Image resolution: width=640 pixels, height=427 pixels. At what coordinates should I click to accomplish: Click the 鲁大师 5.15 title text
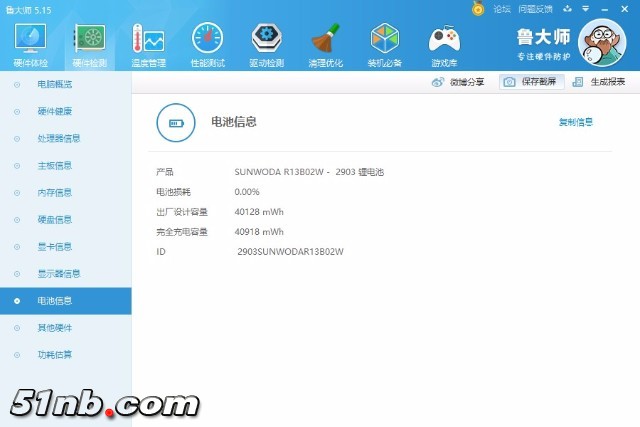[29, 10]
